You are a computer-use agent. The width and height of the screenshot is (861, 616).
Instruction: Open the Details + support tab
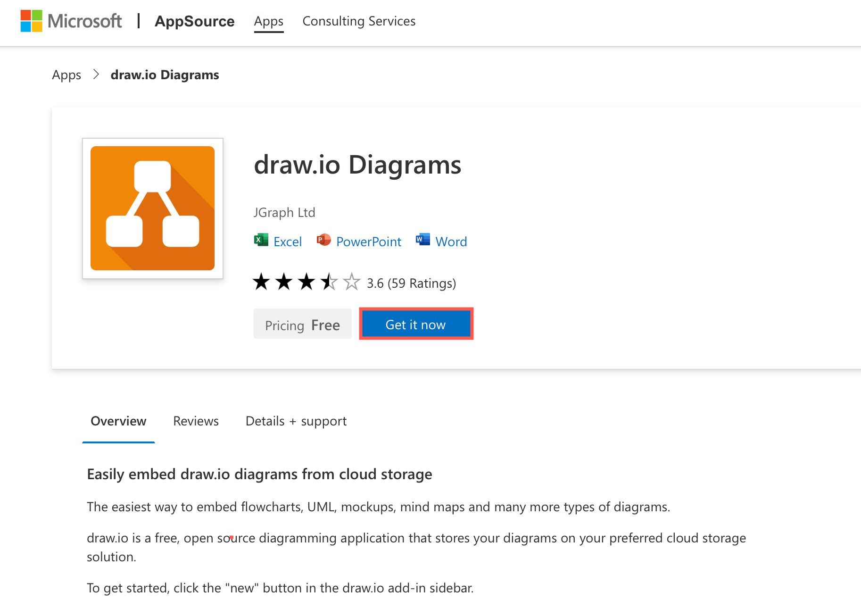(x=296, y=421)
